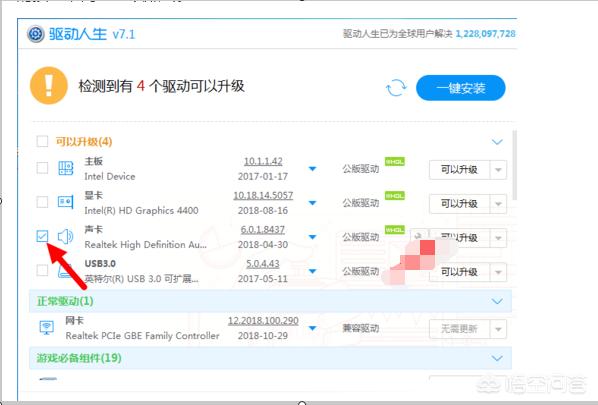
Task: Click the 英特尔(R) USB 3.0 可扩展 text
Action: point(141,279)
